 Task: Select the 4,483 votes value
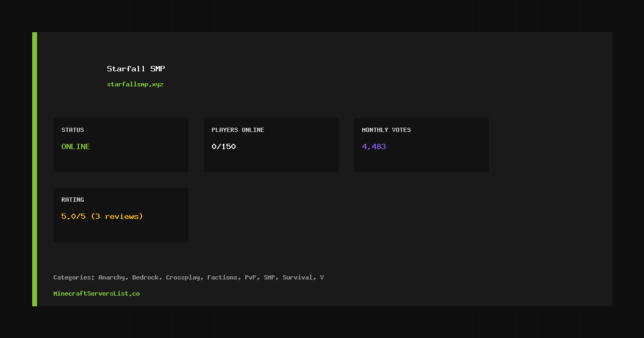pos(374,146)
